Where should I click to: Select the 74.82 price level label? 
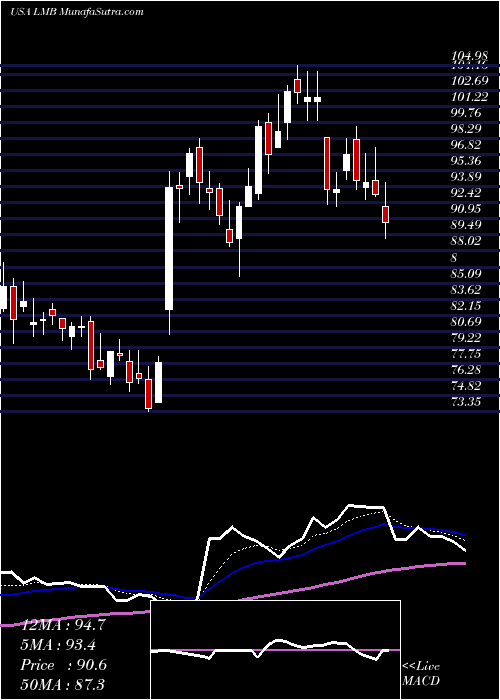pos(467,386)
